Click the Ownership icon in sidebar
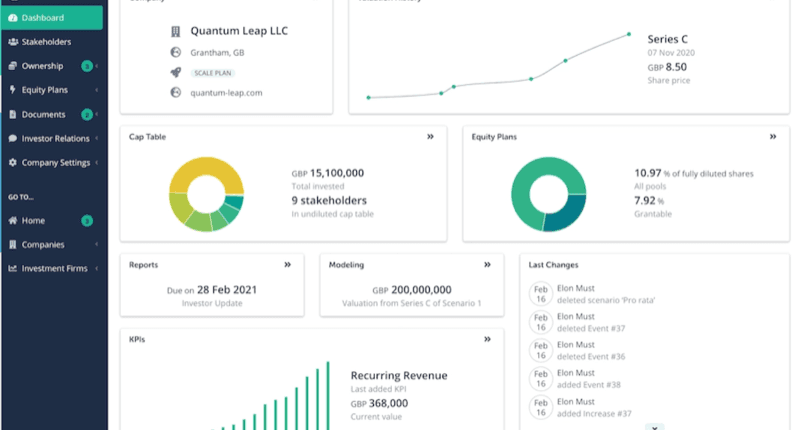 [x=12, y=66]
